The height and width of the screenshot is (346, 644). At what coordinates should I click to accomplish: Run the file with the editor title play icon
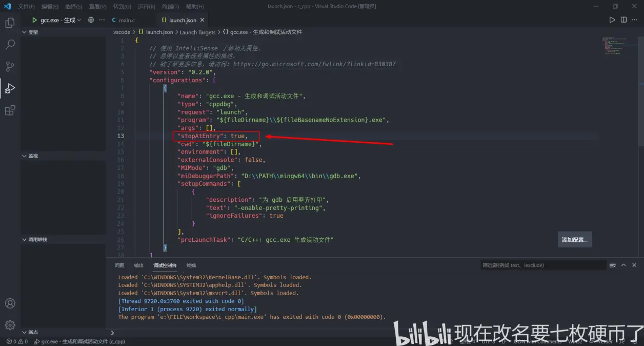point(612,20)
